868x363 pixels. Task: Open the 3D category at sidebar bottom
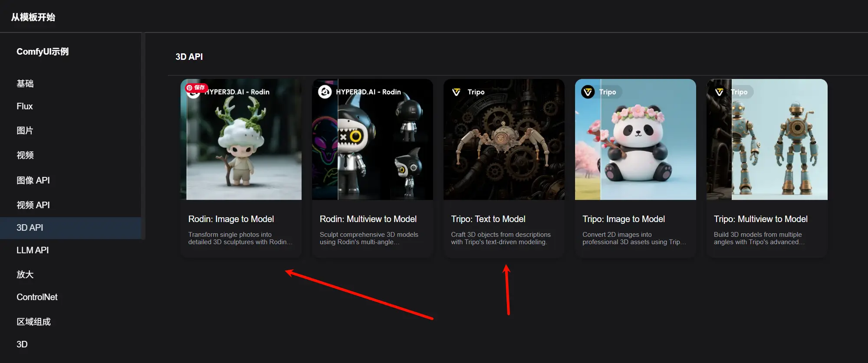[22, 344]
